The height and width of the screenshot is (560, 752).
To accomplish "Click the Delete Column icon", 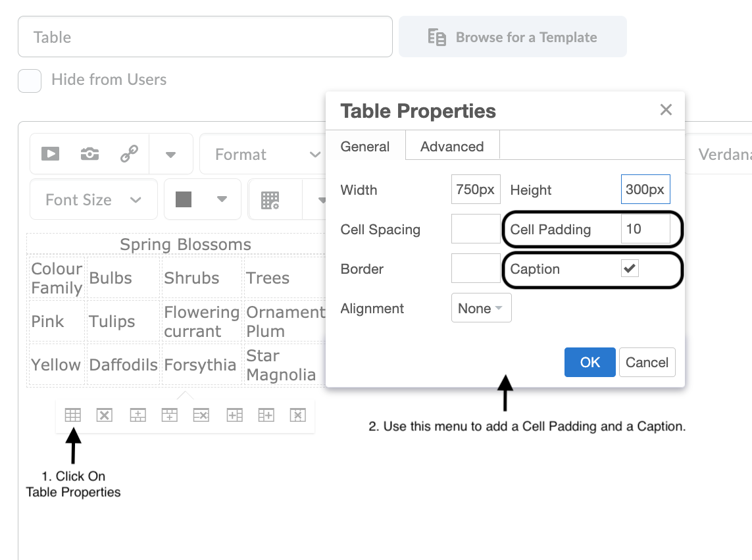I will pos(297,415).
